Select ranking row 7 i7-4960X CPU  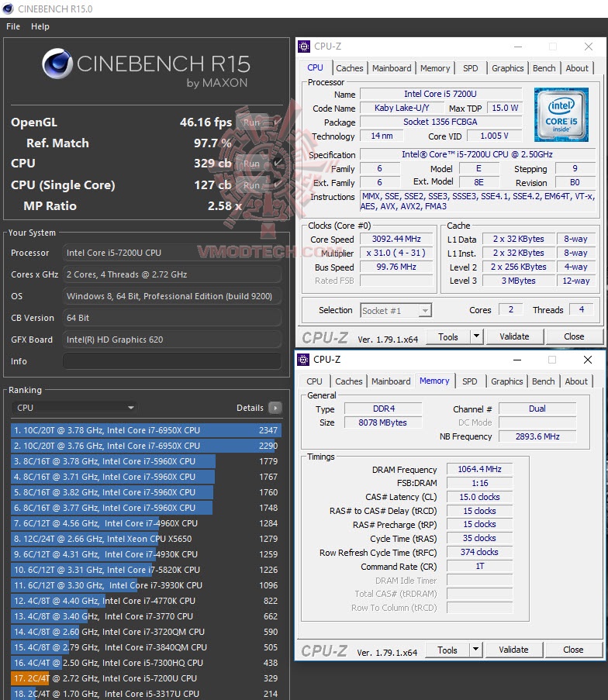tap(146, 523)
